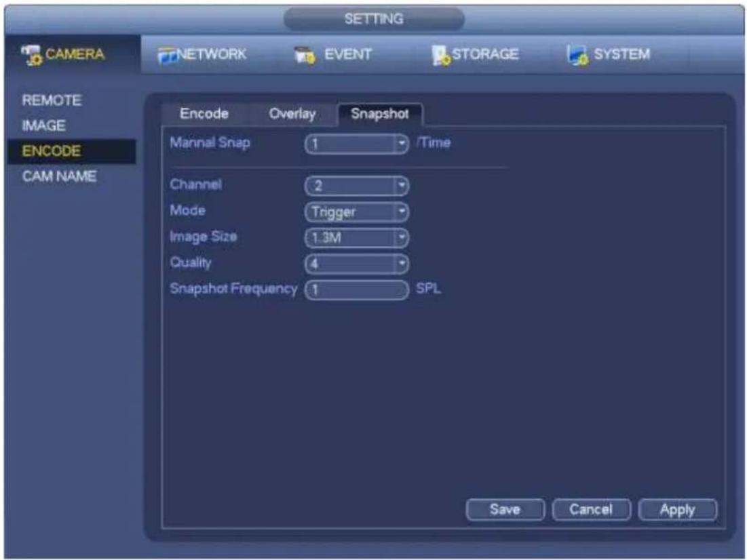Open the NETWORK settings label
Viewport: 747px width, 560px height.
(212, 54)
